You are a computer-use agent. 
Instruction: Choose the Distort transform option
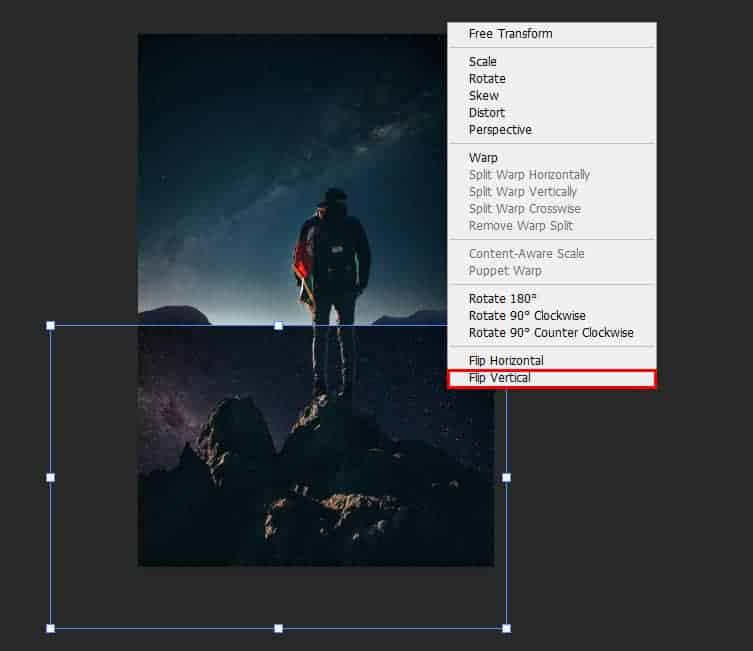coord(487,113)
